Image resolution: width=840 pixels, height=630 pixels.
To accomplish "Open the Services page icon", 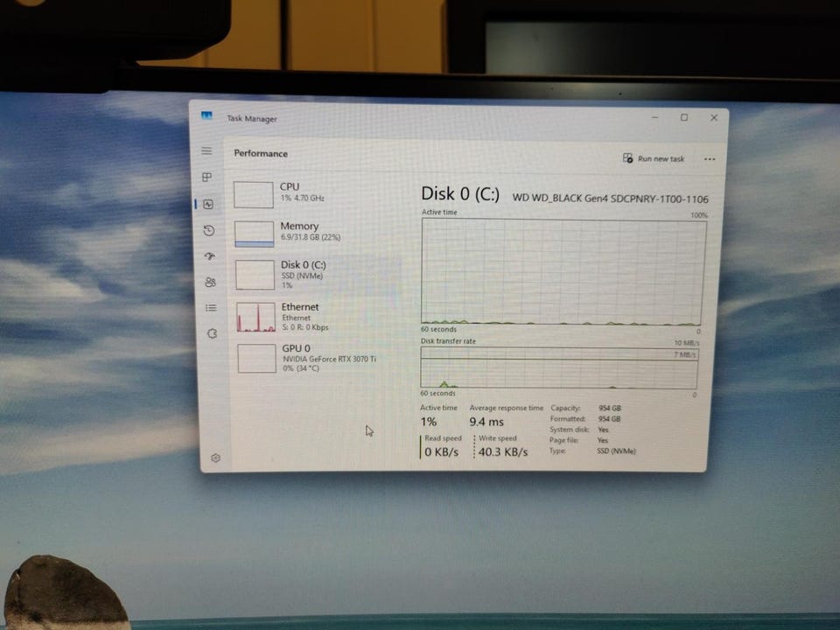I will coord(212,333).
